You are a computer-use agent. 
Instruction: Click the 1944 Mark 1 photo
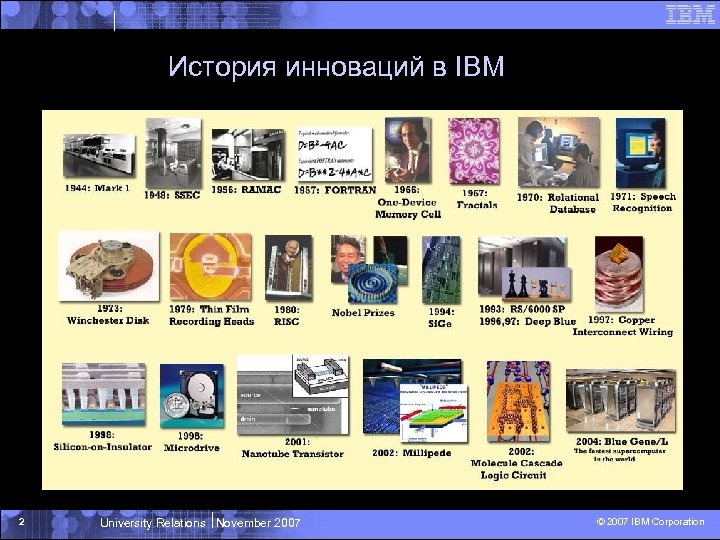[x=99, y=156]
